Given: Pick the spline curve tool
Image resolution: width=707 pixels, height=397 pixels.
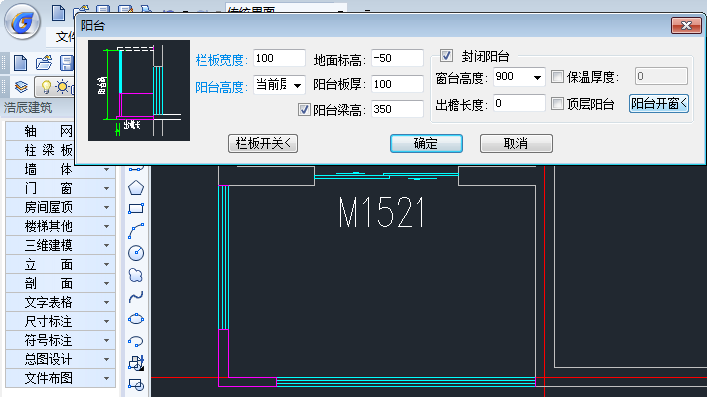Looking at the screenshot, I should point(136,297).
